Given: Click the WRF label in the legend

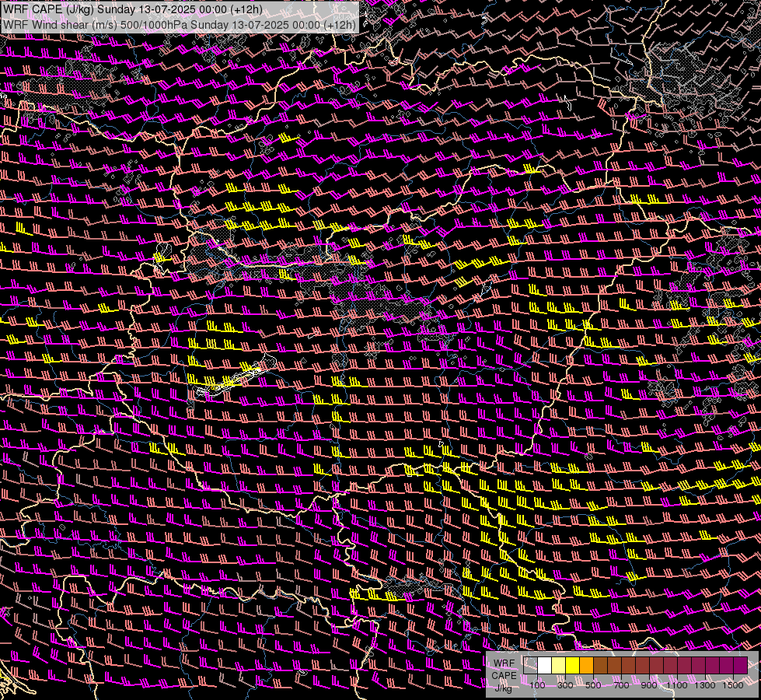Looking at the screenshot, I should [x=504, y=663].
